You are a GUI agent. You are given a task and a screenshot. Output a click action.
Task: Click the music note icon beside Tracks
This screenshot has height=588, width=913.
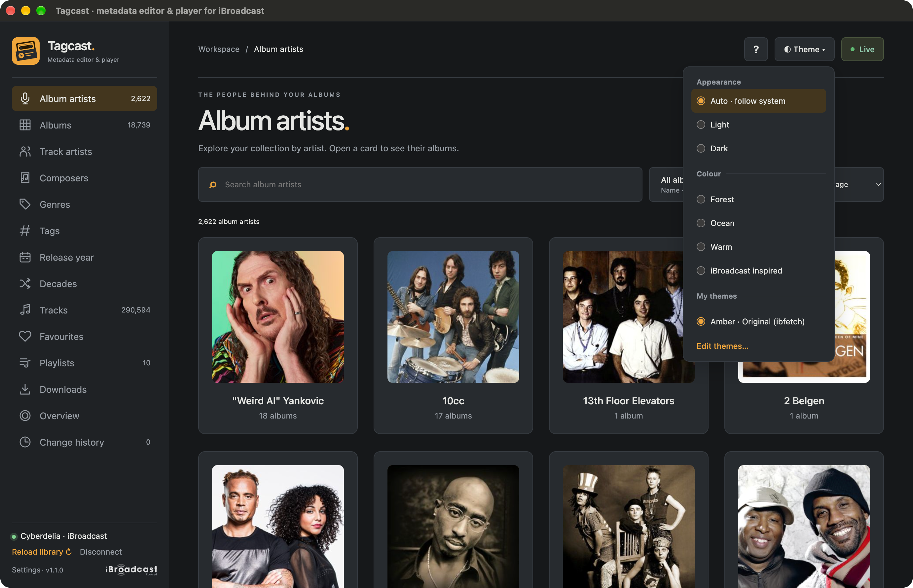pyautogui.click(x=25, y=310)
